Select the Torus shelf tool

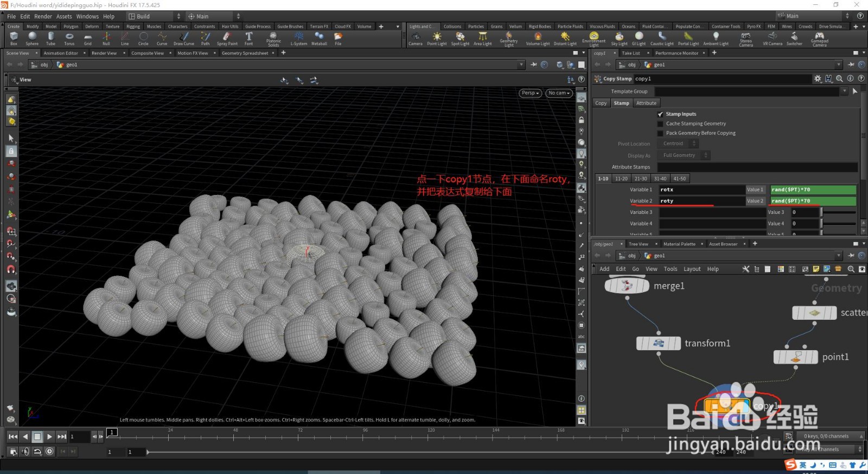click(x=69, y=39)
